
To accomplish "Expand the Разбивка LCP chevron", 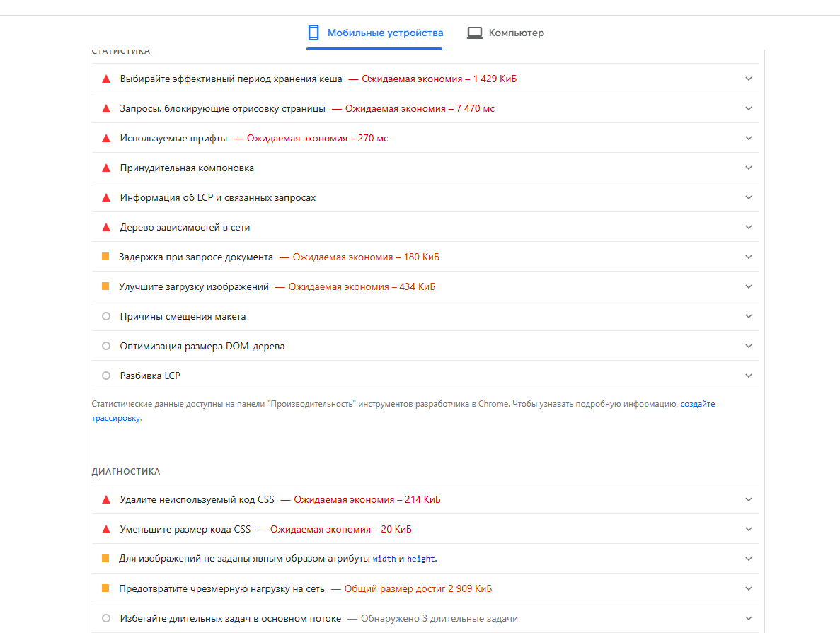I will point(749,376).
